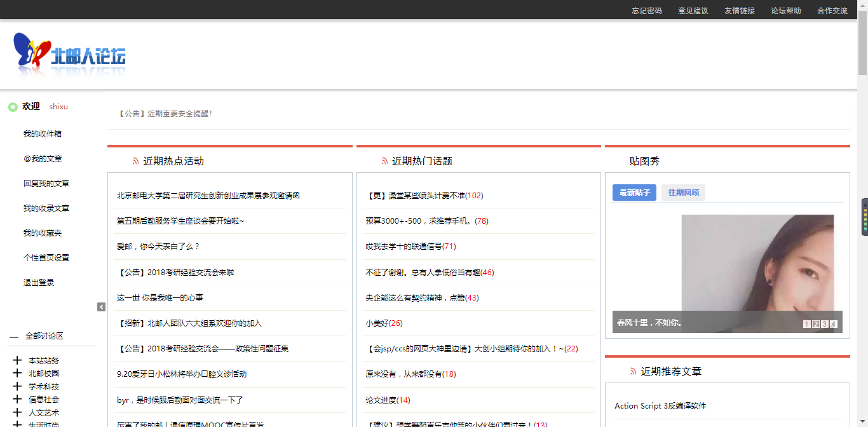Click the green icon beside 欢迎
Image resolution: width=868 pixels, height=427 pixels.
click(12, 107)
